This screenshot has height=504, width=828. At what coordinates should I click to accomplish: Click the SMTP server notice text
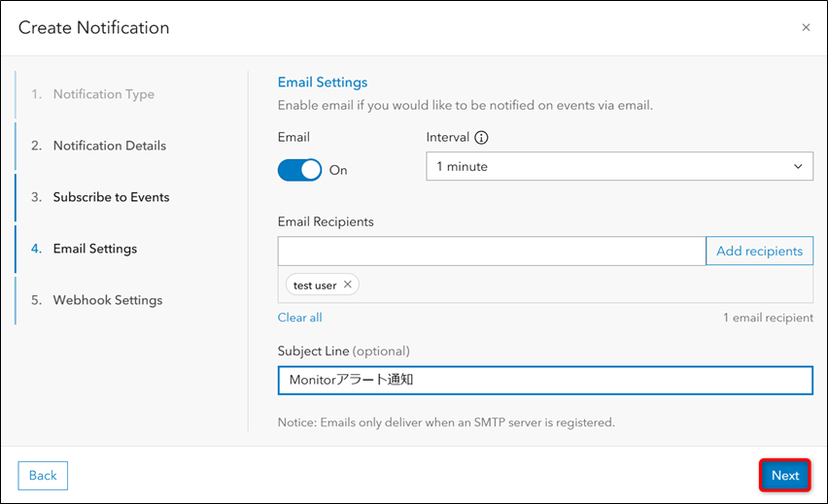446,422
